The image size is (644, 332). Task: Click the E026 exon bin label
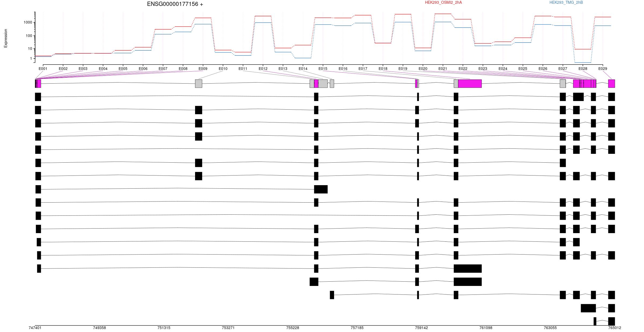[543, 69]
